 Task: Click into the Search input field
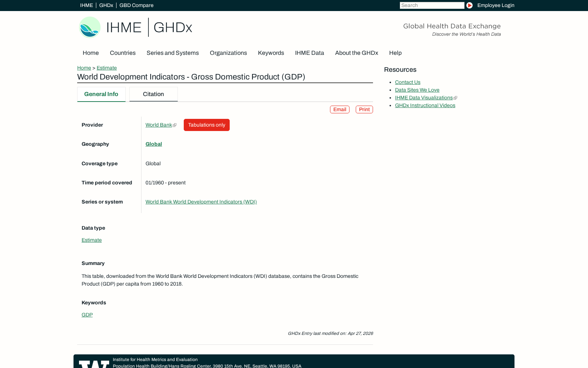coord(432,5)
